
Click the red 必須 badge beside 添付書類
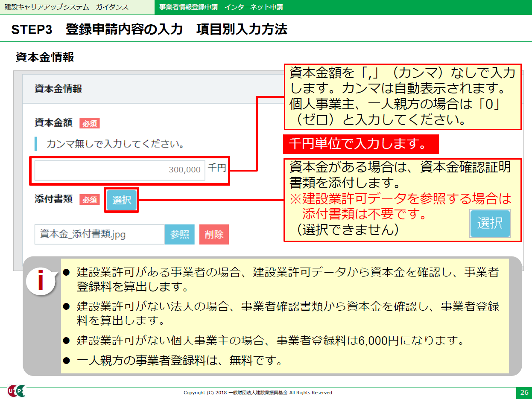pos(89,199)
